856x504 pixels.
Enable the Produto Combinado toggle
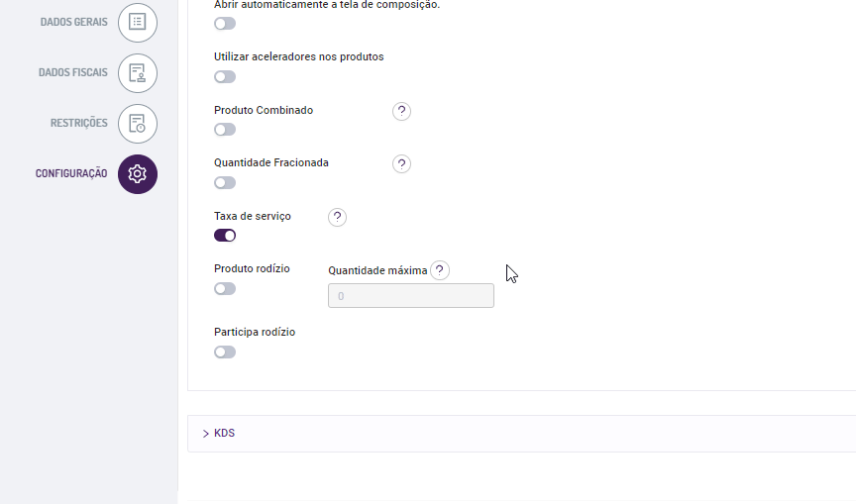225,130
